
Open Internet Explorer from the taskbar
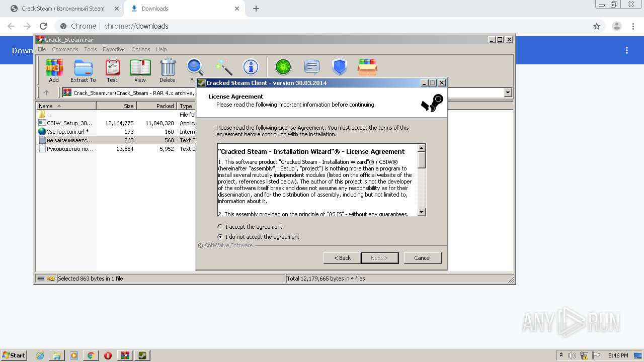tap(40, 355)
